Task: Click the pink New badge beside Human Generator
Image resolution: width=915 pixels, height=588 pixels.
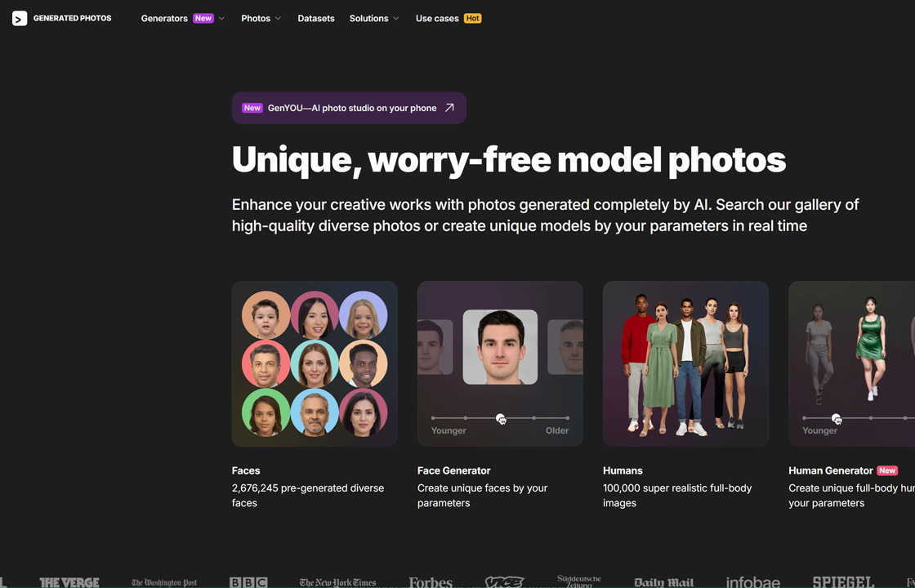Action: coord(887,470)
